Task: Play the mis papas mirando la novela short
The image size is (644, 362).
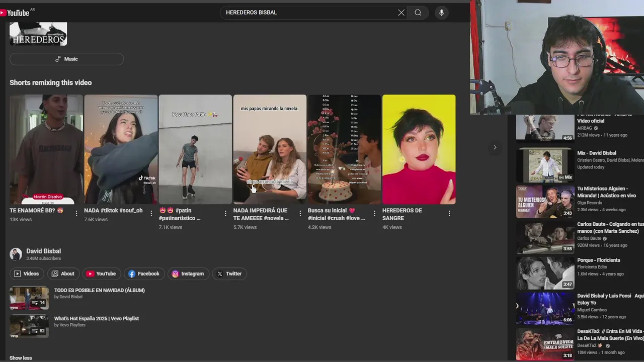Action: coord(270,149)
